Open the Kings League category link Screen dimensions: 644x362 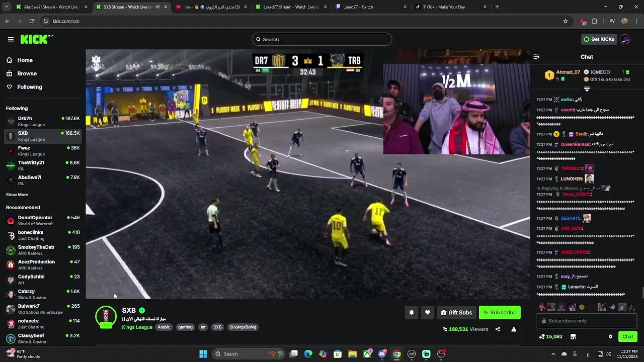pos(137,327)
